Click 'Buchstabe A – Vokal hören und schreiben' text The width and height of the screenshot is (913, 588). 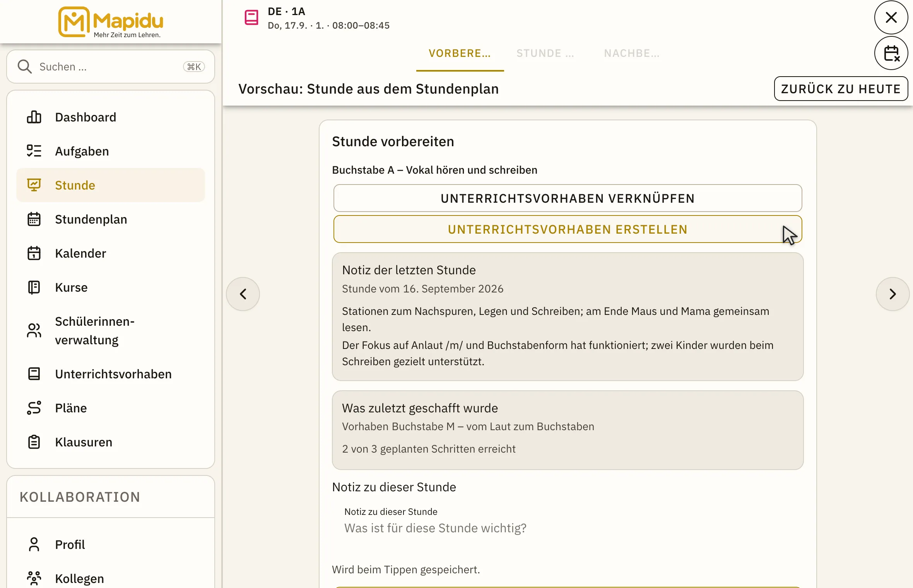[x=435, y=170]
